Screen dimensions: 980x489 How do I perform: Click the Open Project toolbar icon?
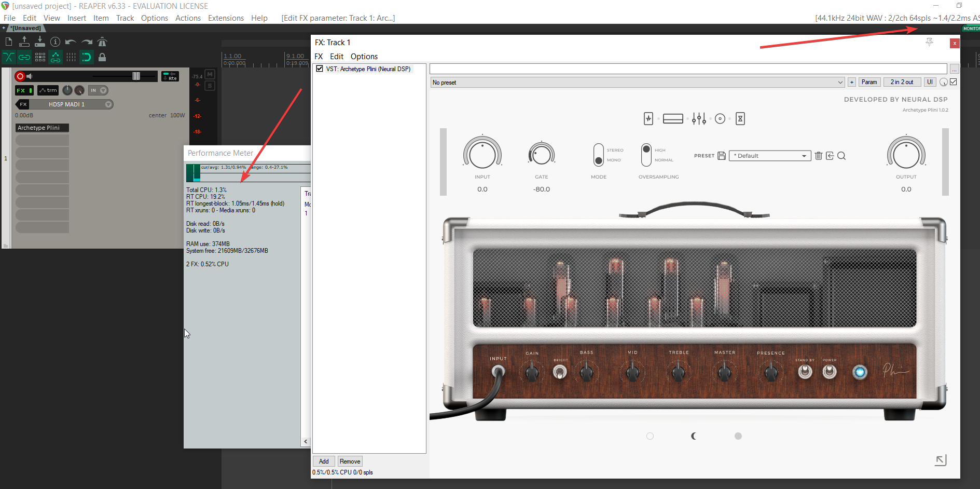[24, 42]
